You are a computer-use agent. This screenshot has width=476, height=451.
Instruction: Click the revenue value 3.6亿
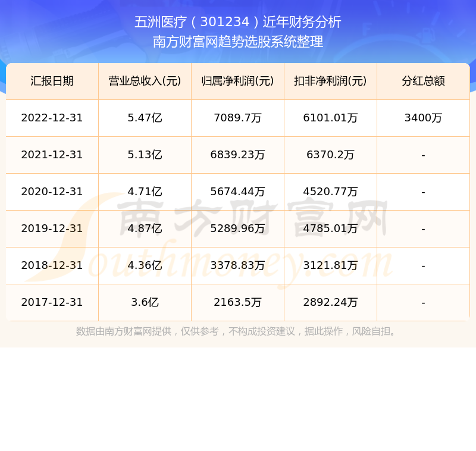tap(145, 303)
